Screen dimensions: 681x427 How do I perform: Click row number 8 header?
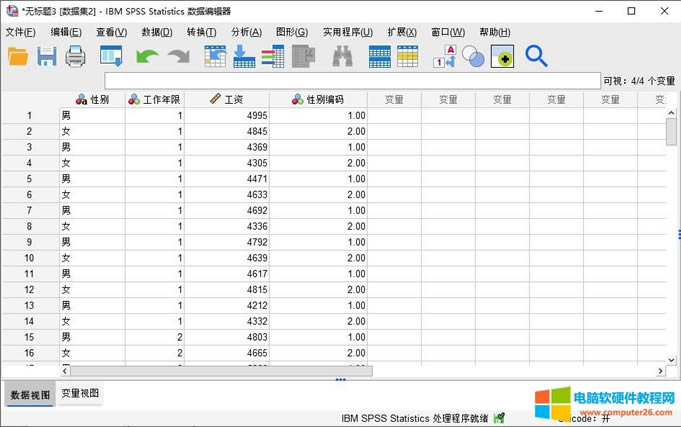click(29, 226)
